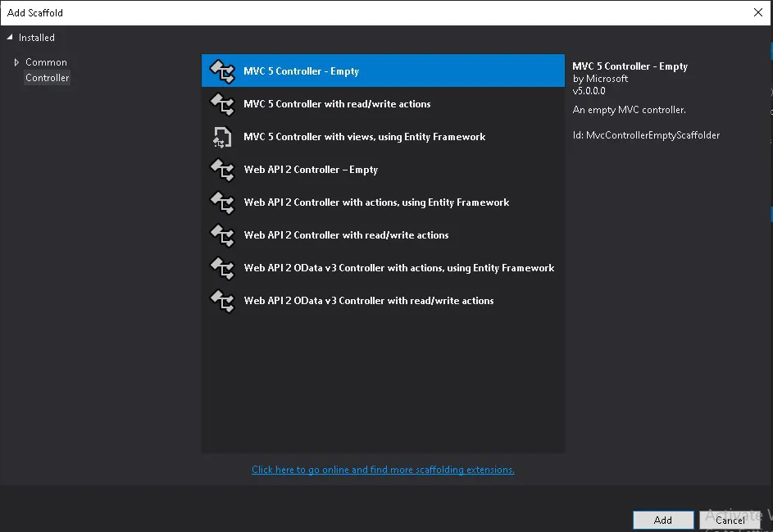Click the v5.0.0.0 version text
This screenshot has width=773, height=532.
click(589, 91)
